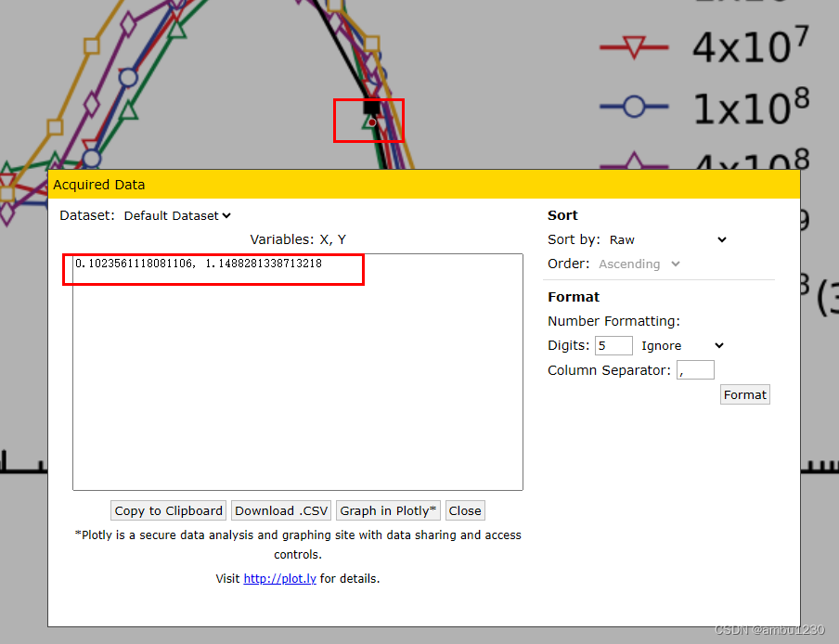Click inside the acquired data text area
Screen dimensions: 839x644
point(298,372)
